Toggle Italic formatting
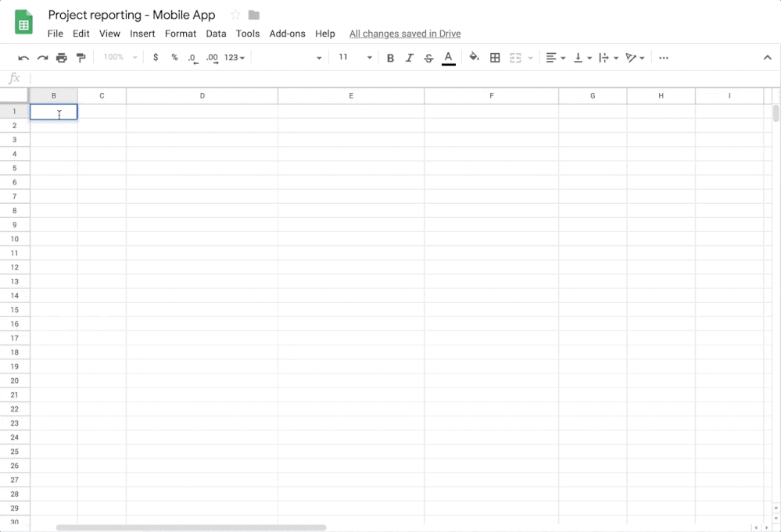 pos(410,58)
